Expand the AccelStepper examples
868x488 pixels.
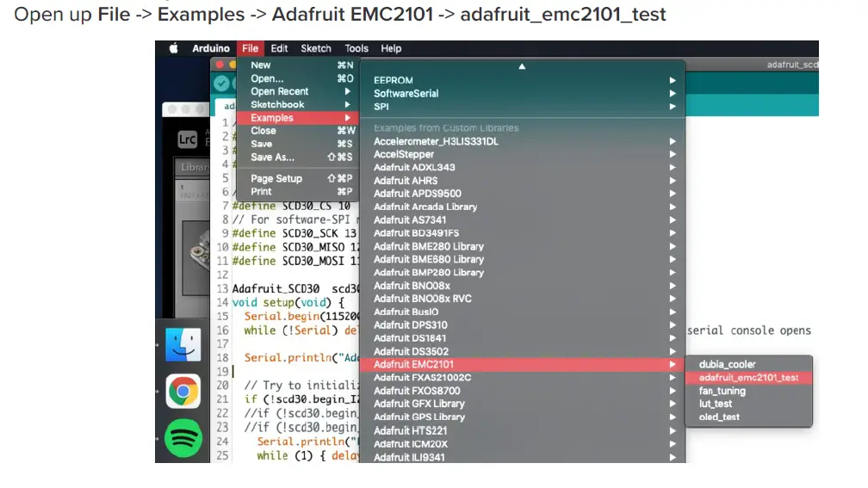pyautogui.click(x=523, y=154)
